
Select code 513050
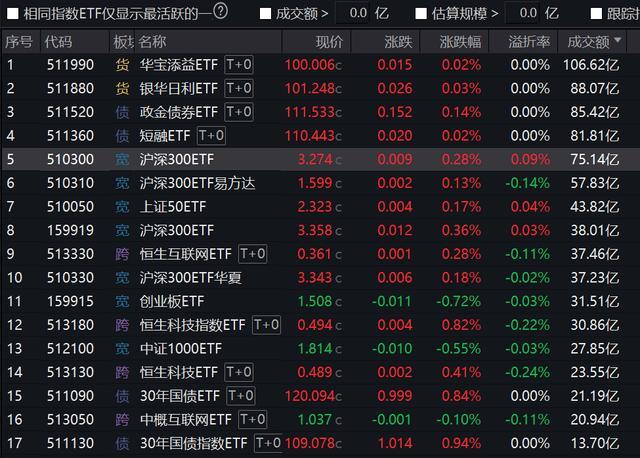coord(70,420)
